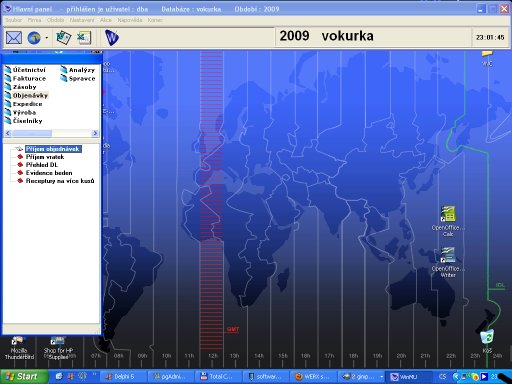This screenshot has height=384, width=512.
Task: Open Evidence beden entry
Action: click(49, 173)
